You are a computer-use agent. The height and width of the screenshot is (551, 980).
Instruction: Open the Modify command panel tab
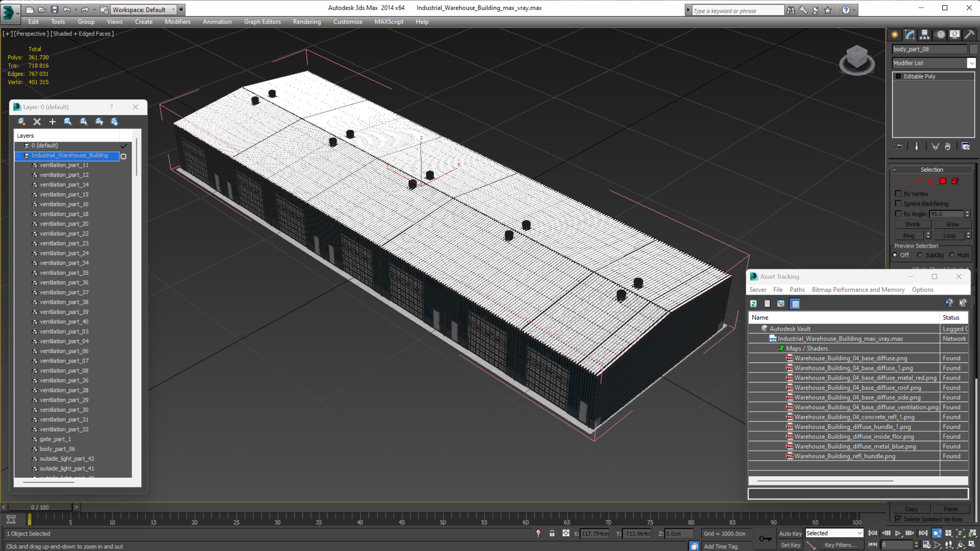(x=910, y=35)
